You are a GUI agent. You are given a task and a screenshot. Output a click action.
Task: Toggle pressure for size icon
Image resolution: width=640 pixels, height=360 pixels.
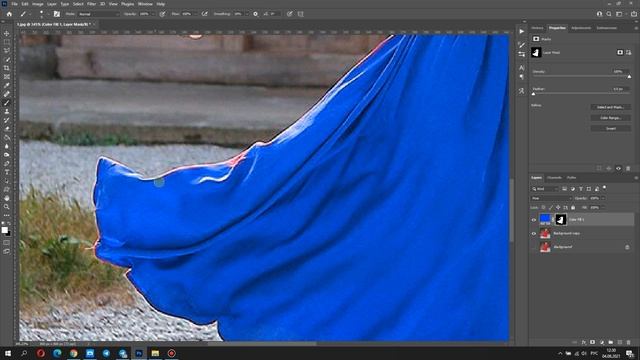click(x=289, y=14)
